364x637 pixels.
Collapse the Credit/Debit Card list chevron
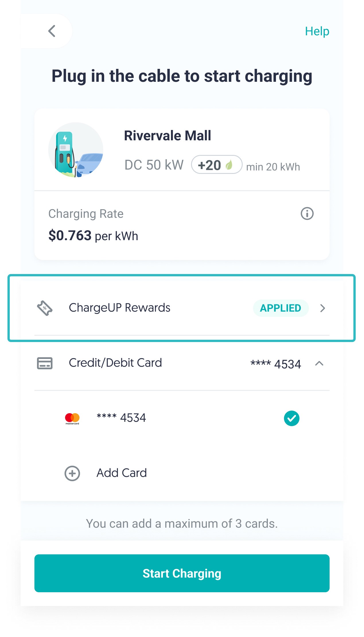coord(319,364)
